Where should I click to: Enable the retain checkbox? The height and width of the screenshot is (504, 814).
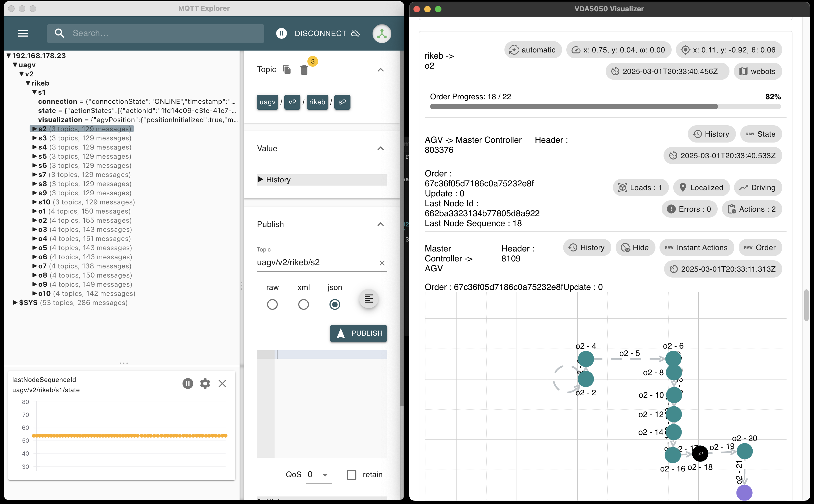coord(352,475)
